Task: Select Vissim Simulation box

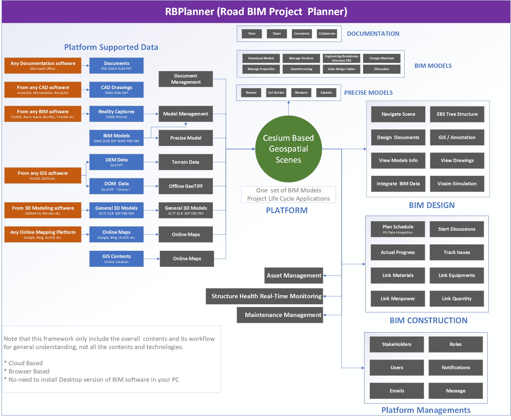Action: click(457, 184)
